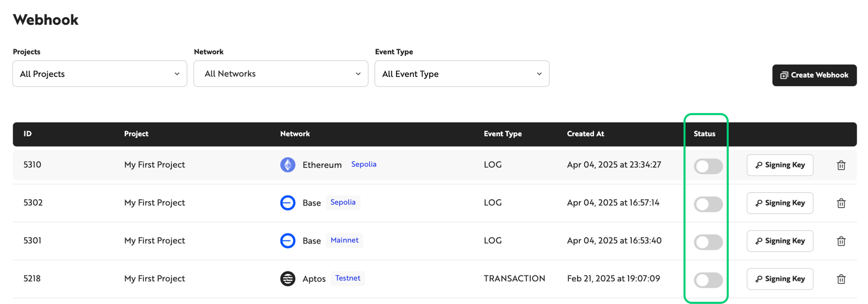The height and width of the screenshot is (304, 868).
Task: Click the Aptos network logo
Action: [x=287, y=279]
